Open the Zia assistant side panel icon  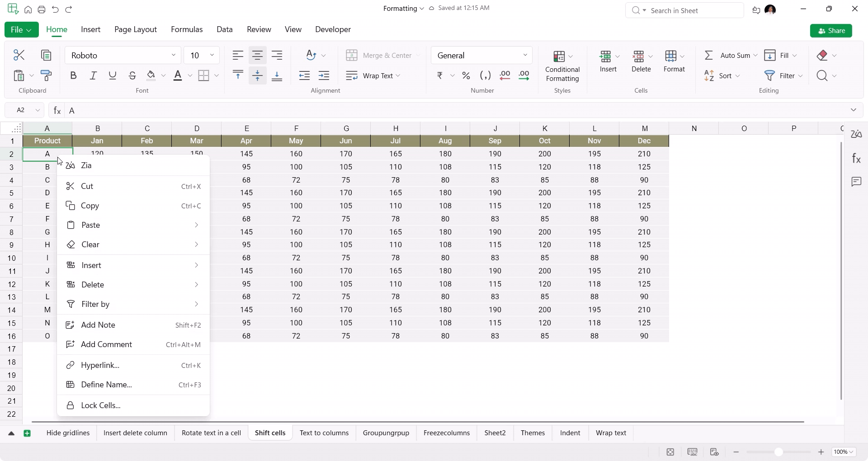point(856,134)
